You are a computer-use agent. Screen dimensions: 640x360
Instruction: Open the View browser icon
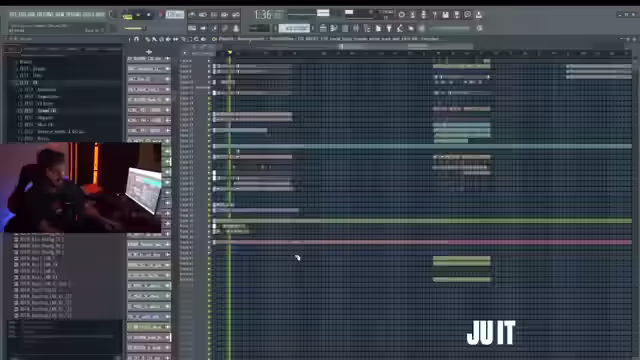[367, 28]
